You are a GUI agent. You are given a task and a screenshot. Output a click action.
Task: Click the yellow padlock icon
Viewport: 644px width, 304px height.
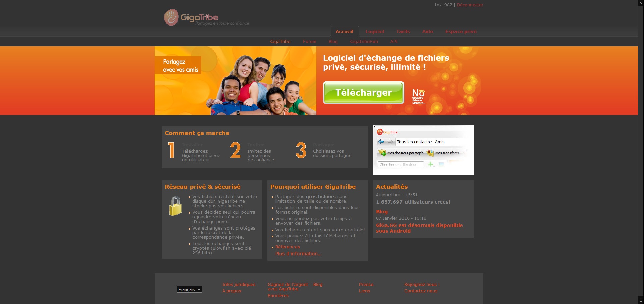pos(175,206)
